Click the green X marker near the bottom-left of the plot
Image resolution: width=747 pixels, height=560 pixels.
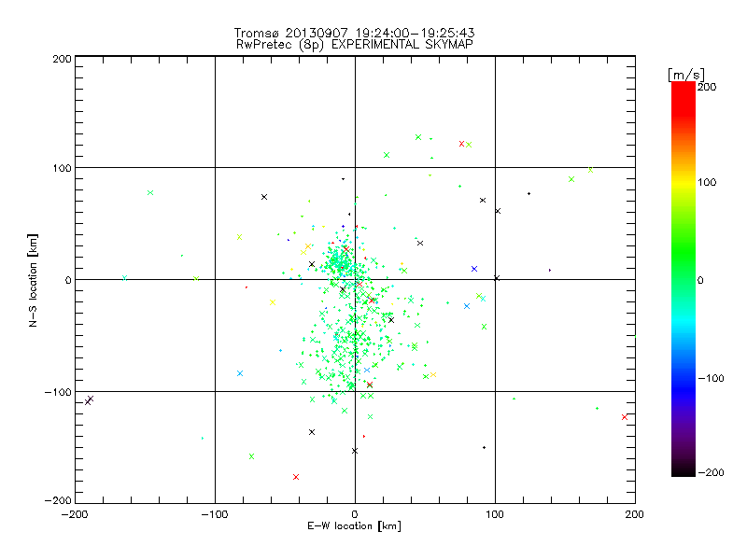[x=251, y=456]
